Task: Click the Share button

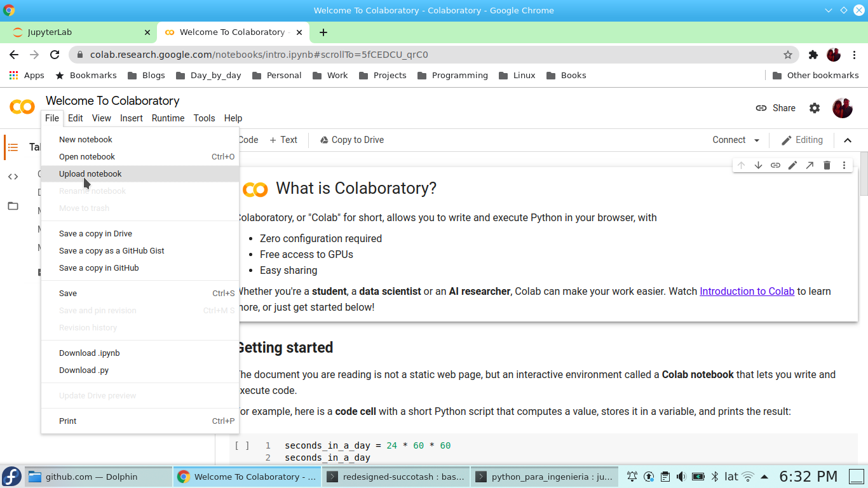Action: [775, 108]
